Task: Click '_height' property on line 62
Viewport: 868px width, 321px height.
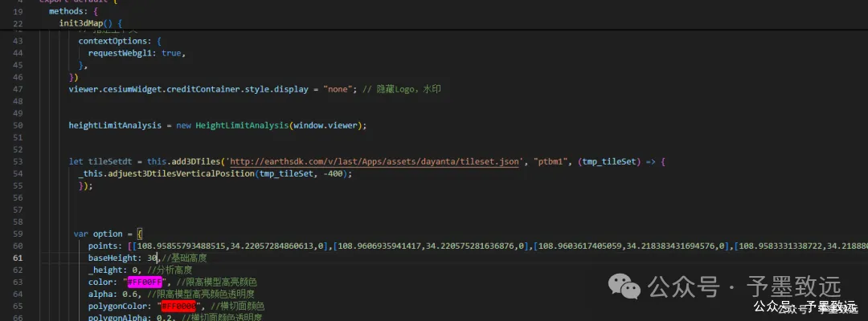Action: (105, 270)
